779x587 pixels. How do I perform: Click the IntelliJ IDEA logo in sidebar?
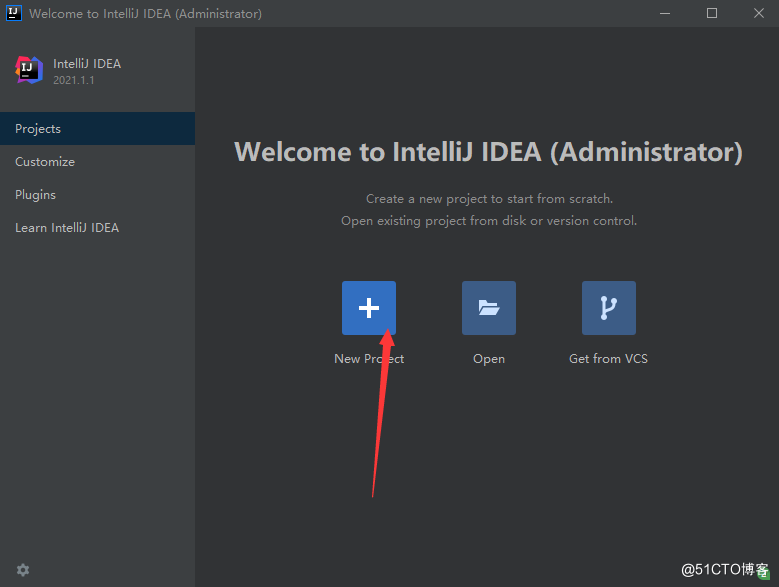[29, 70]
